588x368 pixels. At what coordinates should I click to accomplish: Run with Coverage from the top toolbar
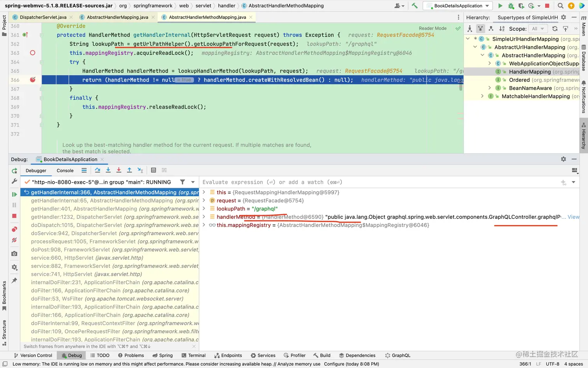click(x=521, y=6)
